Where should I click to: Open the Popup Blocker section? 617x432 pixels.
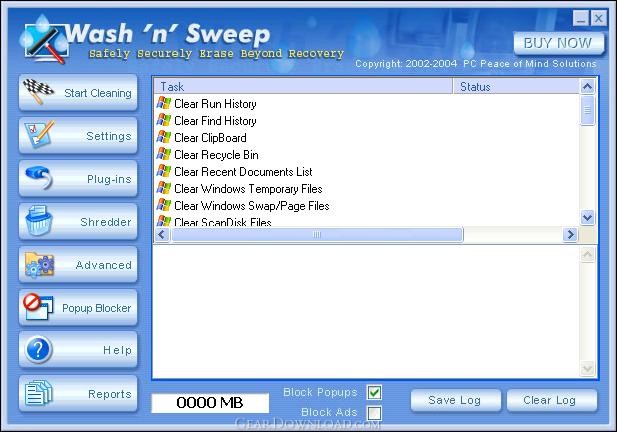(x=78, y=307)
